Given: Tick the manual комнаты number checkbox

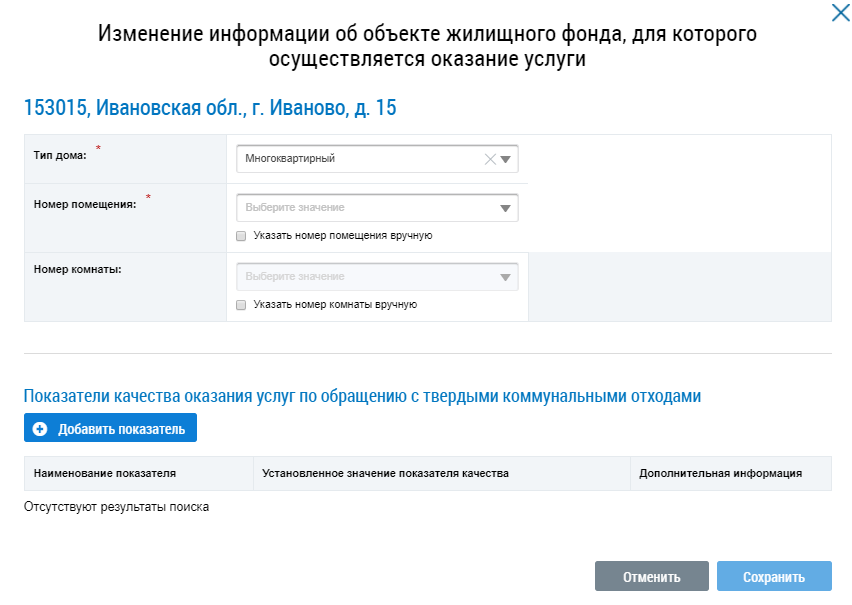Looking at the screenshot, I should click(x=241, y=305).
